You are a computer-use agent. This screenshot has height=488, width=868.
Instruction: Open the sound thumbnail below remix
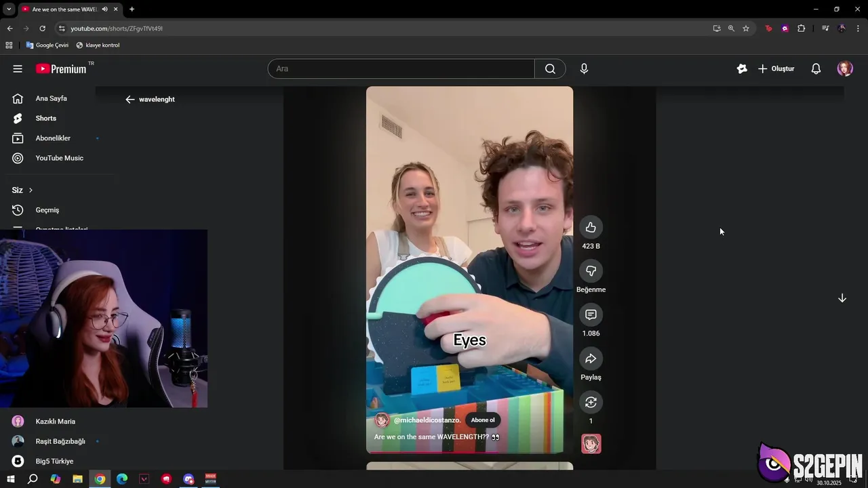[591, 444]
